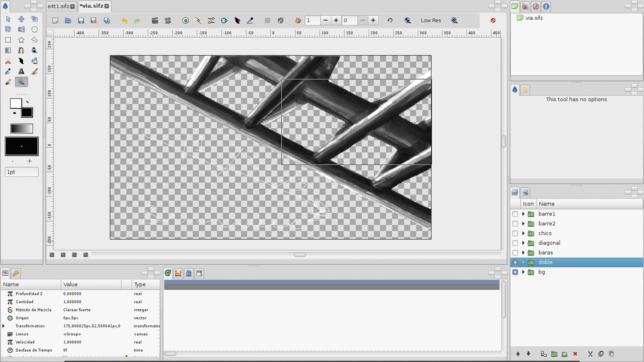This screenshot has width=644, height=362.
Task: Select the Text tool
Action: tap(21, 71)
